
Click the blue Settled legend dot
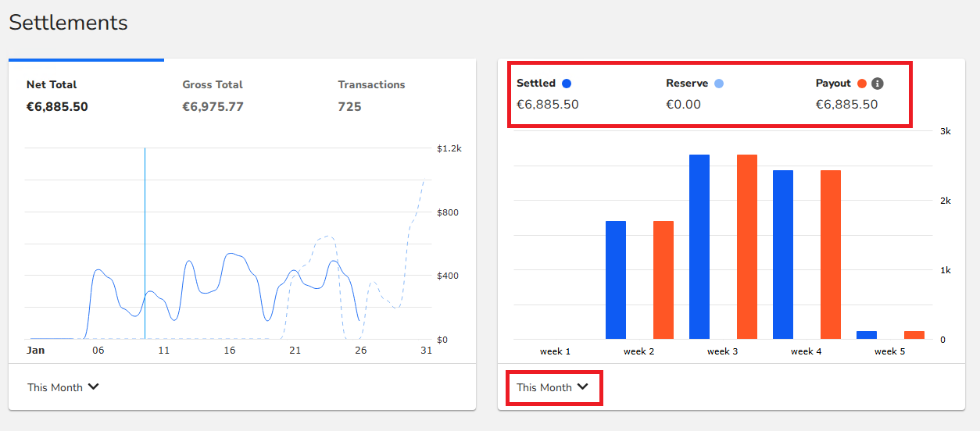click(x=567, y=84)
